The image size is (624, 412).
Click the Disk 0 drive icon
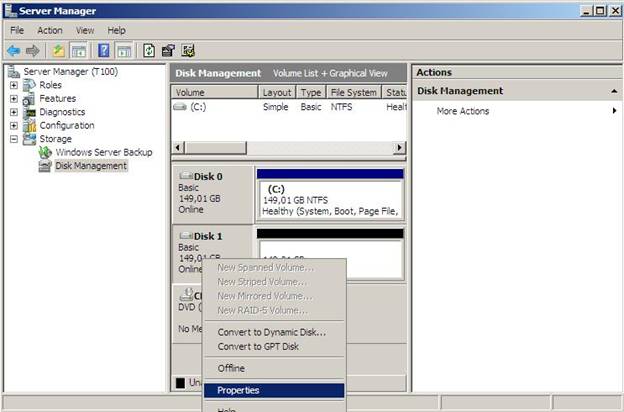(x=186, y=176)
